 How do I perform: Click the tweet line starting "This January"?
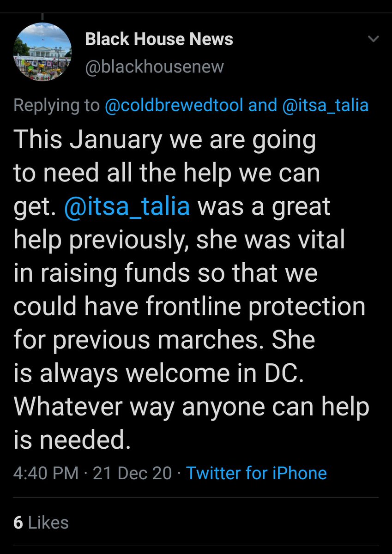pyautogui.click(x=164, y=140)
